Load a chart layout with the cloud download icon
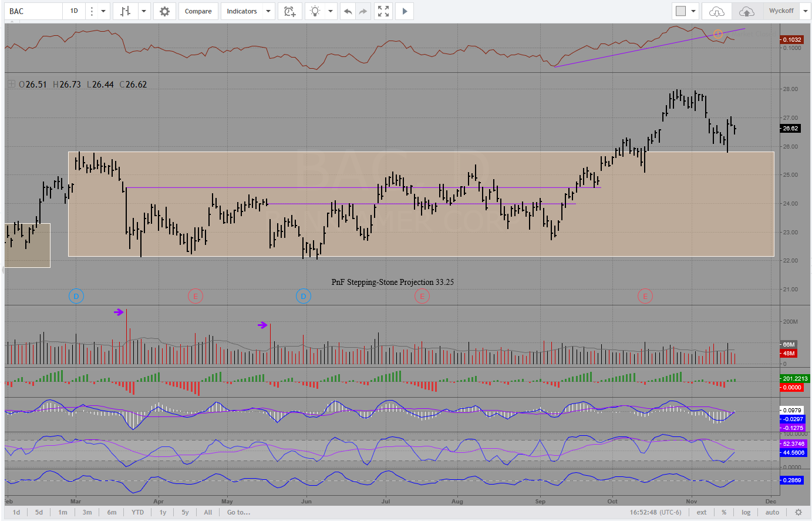Screen dimensions: 812x521 point(717,11)
